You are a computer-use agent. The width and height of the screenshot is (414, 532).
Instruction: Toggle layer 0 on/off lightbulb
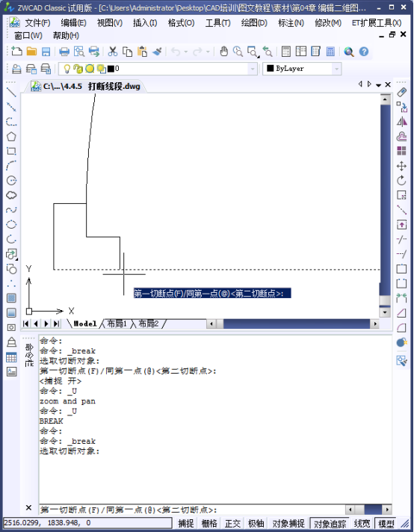pyautogui.click(x=67, y=69)
